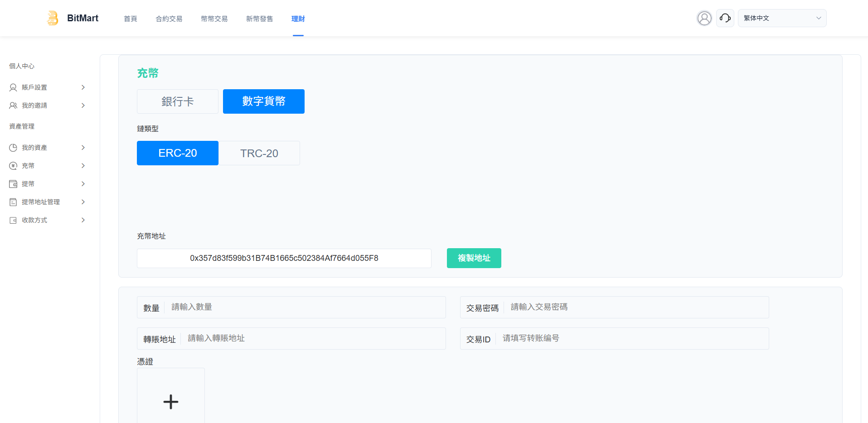Go to the 新幣發售 navigation tab

pyautogui.click(x=259, y=19)
